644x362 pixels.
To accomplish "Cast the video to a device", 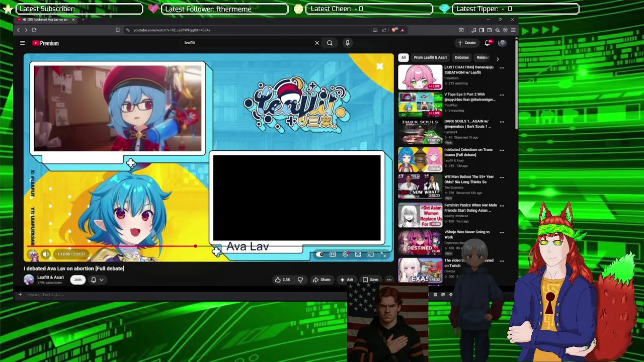I will pos(370,254).
